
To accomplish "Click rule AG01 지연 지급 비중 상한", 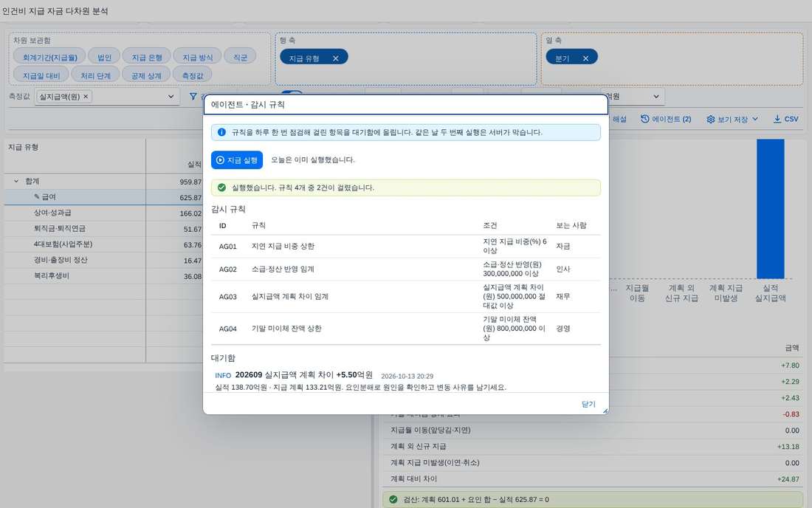I will click(x=406, y=247).
